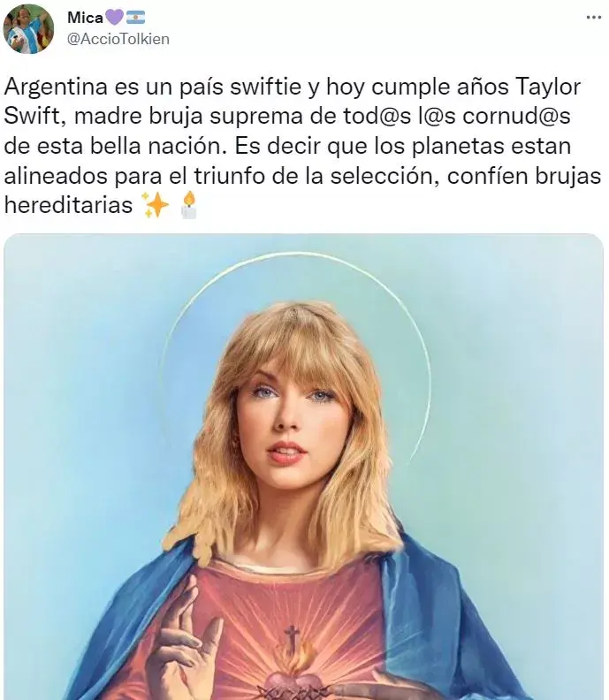Open the three-dot more options menu
The width and height of the screenshot is (609, 700).
[x=593, y=18]
